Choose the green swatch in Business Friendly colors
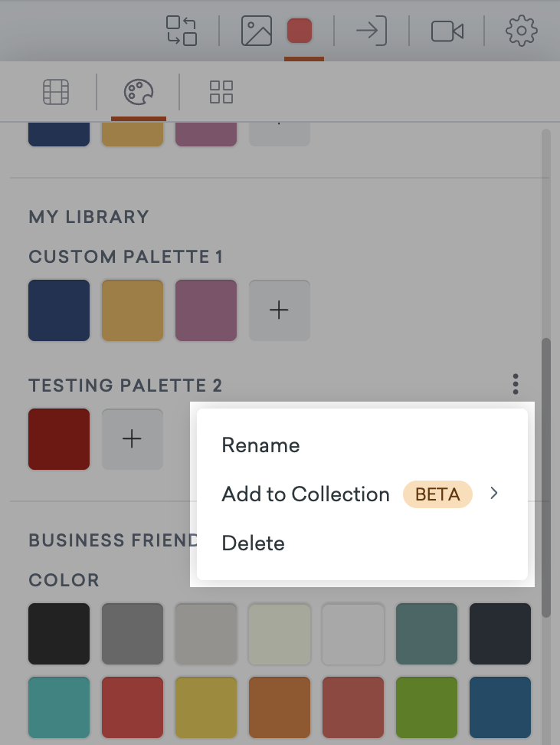560x745 pixels. (427, 707)
